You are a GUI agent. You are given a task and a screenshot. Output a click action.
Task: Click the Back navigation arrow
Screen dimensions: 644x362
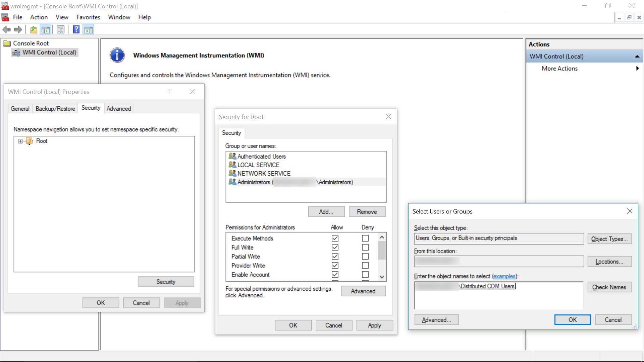tap(7, 29)
